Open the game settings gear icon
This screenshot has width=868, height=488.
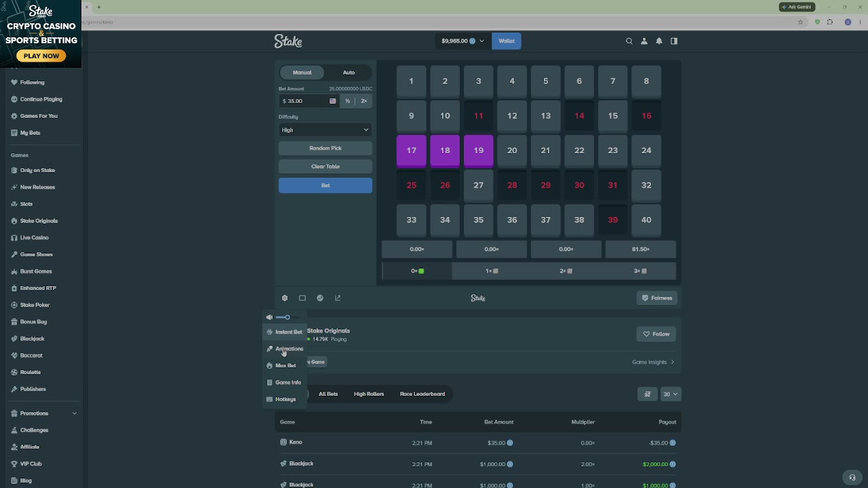point(285,298)
